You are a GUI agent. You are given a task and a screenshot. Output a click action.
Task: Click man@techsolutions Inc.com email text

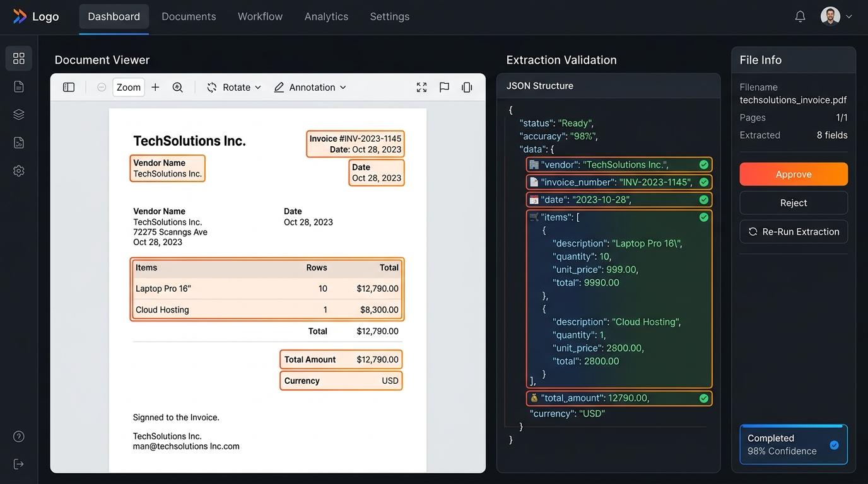click(186, 446)
